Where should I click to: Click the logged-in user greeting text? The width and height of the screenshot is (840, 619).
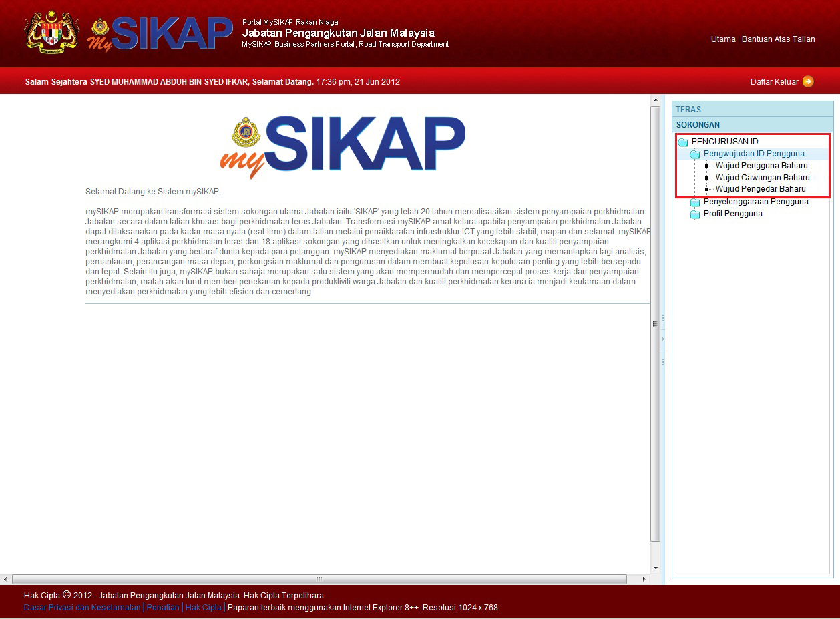tap(169, 82)
